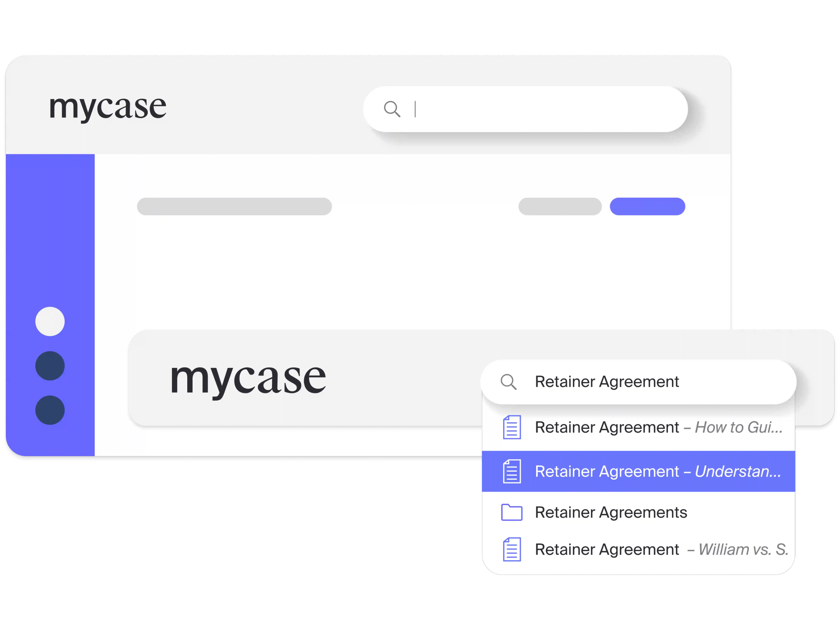Click the search icon in the dropdown overlay
The height and width of the screenshot is (630, 840).
click(509, 382)
